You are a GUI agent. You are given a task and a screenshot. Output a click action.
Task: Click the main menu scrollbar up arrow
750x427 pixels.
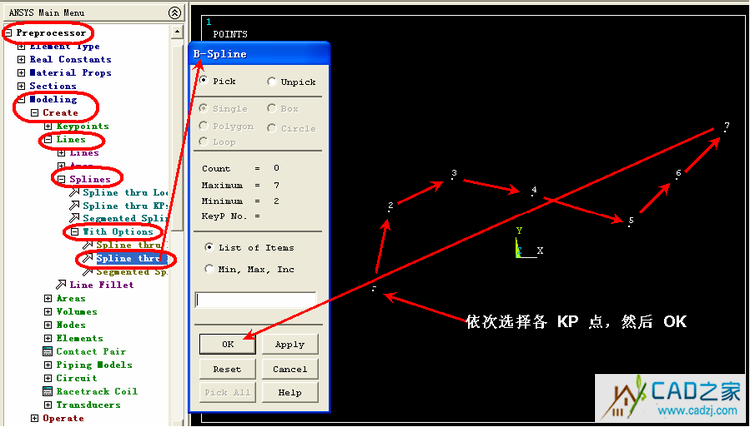pos(177,33)
